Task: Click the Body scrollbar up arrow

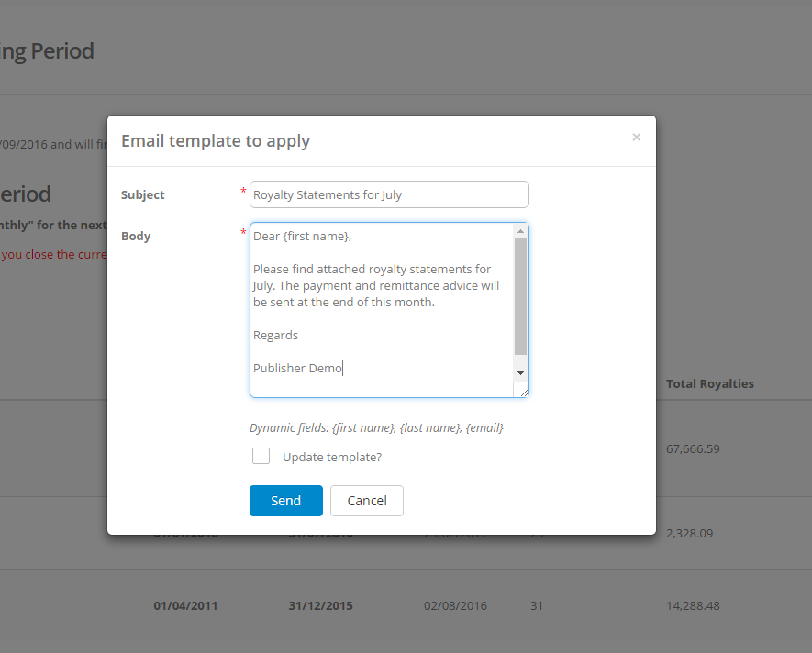Action: pyautogui.click(x=520, y=231)
